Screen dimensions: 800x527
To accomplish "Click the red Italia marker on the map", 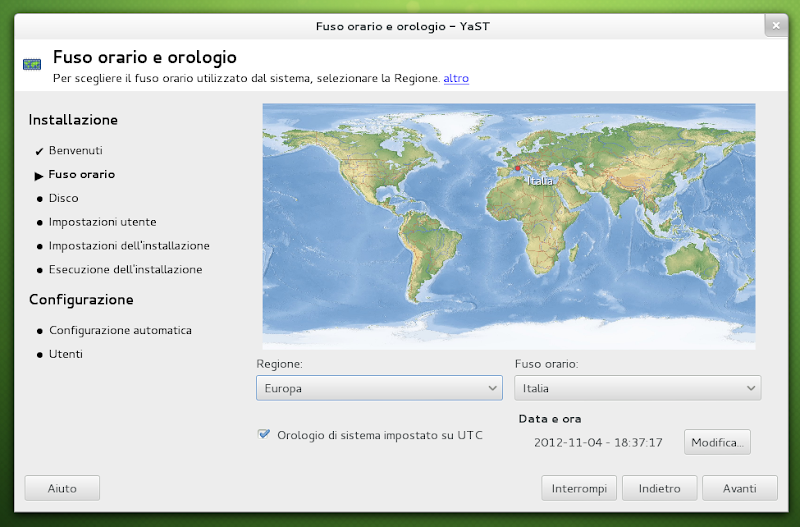I will (517, 168).
